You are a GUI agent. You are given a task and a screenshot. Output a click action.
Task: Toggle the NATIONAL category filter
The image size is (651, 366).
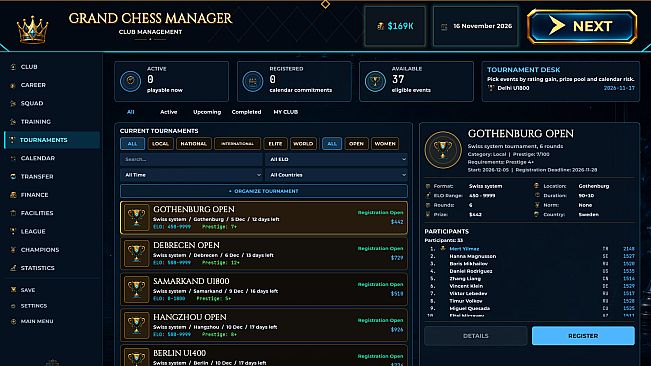pos(193,144)
